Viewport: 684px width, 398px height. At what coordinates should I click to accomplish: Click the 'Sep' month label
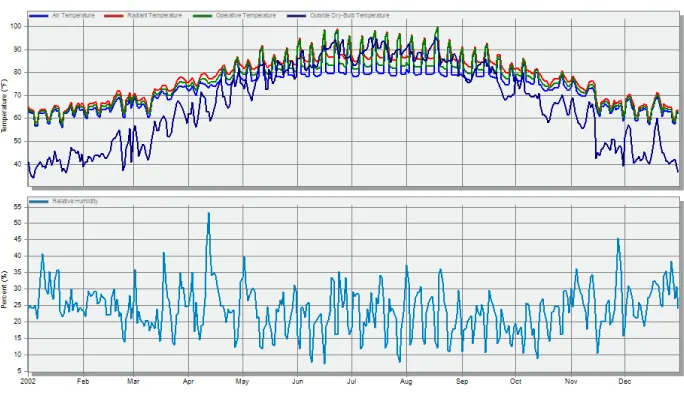pyautogui.click(x=462, y=381)
